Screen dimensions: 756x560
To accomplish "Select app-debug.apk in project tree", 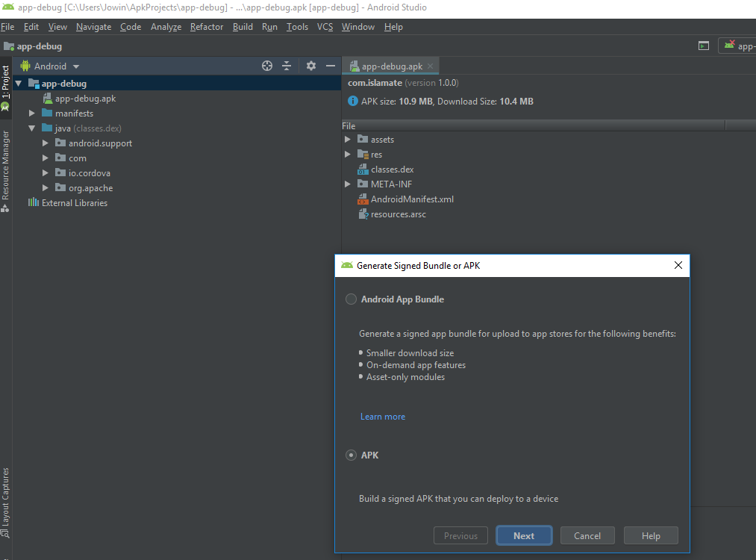I will pos(85,99).
